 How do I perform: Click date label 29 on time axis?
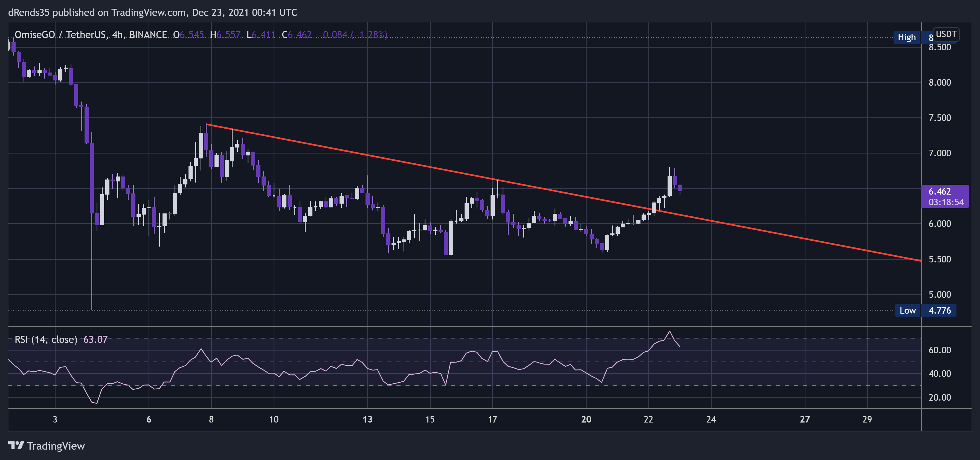(x=867, y=419)
